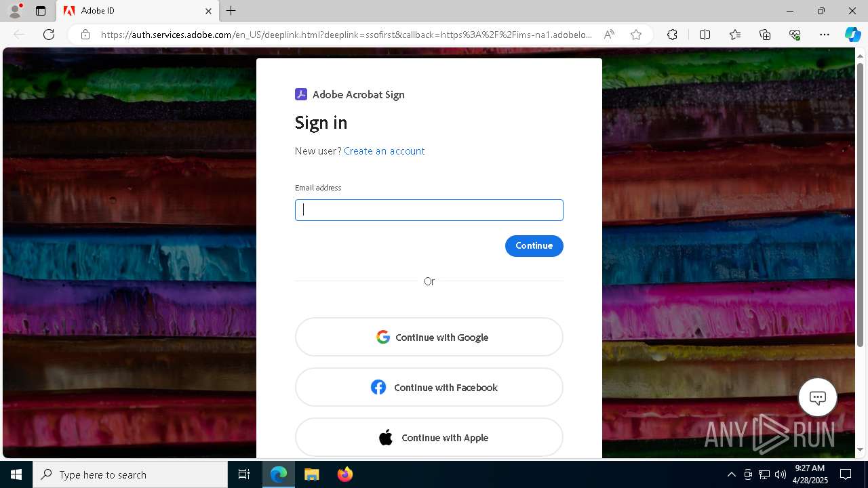Click the page vertical scrollbar
Screen dimensions: 868x488
point(861,203)
